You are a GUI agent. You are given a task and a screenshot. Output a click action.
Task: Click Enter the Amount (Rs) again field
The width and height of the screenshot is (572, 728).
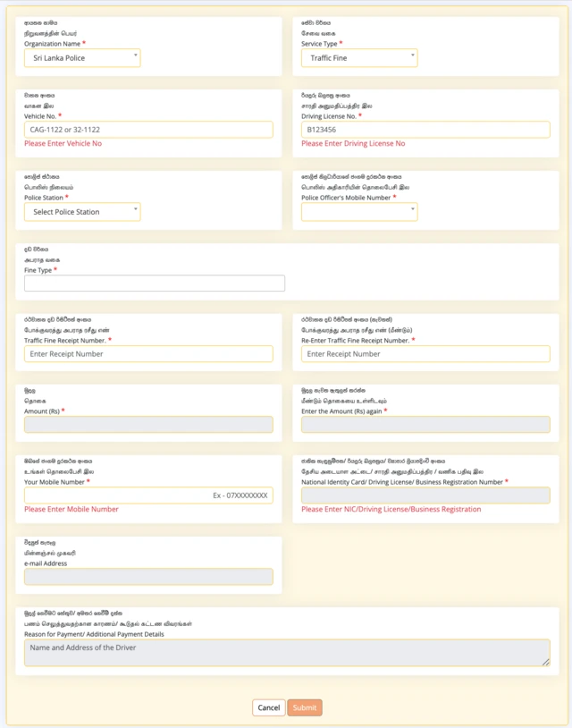pyautogui.click(x=425, y=424)
